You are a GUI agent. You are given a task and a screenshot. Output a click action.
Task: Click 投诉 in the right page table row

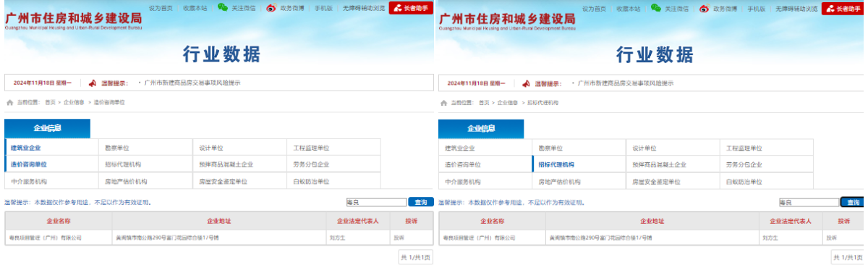[833, 237]
